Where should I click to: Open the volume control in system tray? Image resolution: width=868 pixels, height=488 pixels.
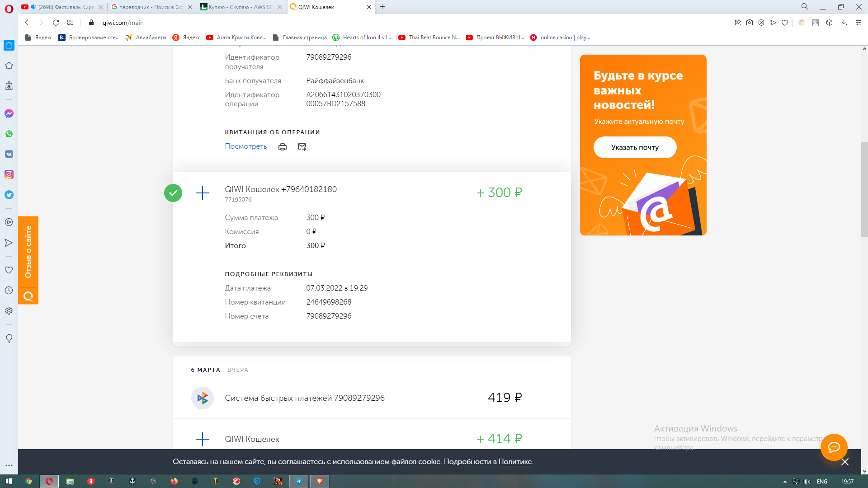pos(807,482)
